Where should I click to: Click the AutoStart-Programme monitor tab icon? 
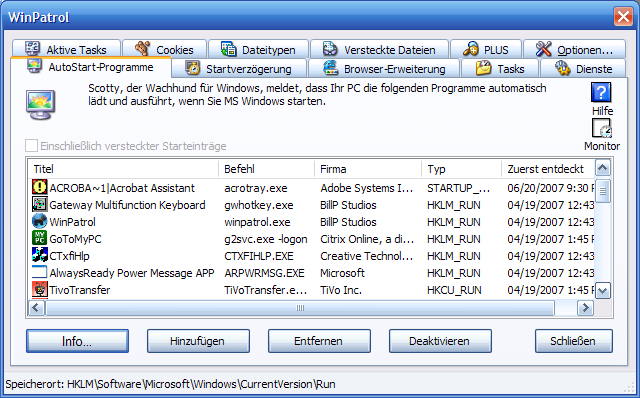34,66
